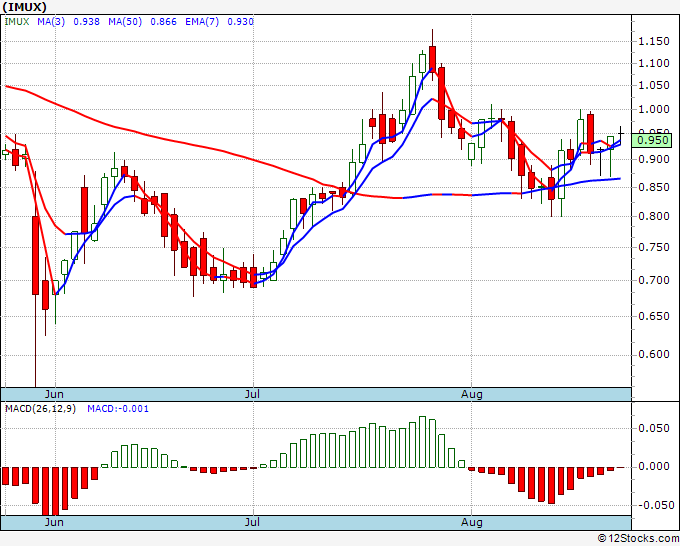Click Aug on the MACD panel time axis

click(472, 522)
